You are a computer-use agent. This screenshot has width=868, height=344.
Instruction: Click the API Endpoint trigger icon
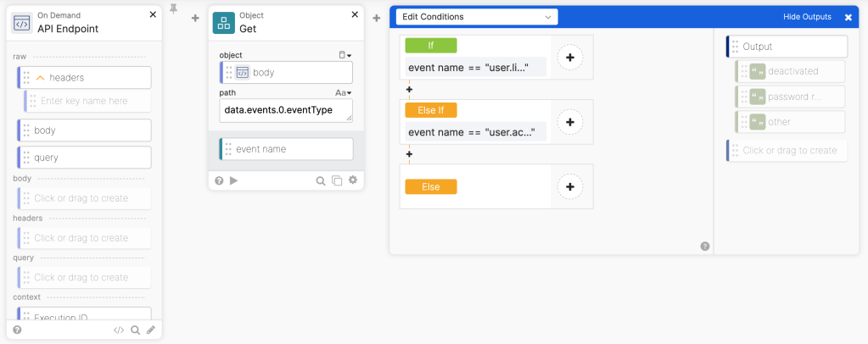(22, 23)
